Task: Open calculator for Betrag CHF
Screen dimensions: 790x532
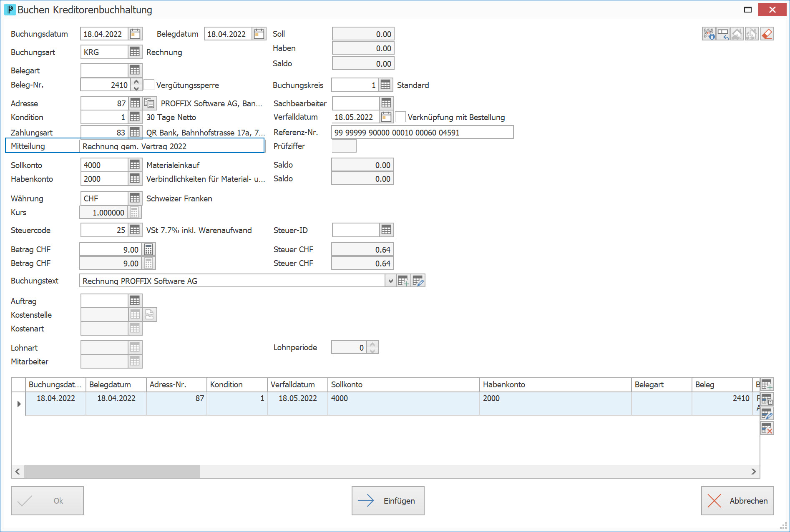Action: [148, 249]
